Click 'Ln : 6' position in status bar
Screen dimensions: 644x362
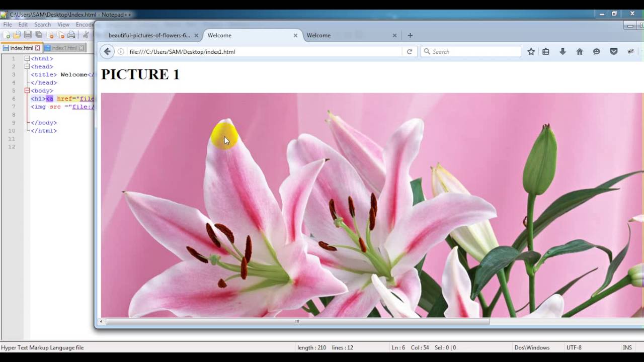(398, 347)
